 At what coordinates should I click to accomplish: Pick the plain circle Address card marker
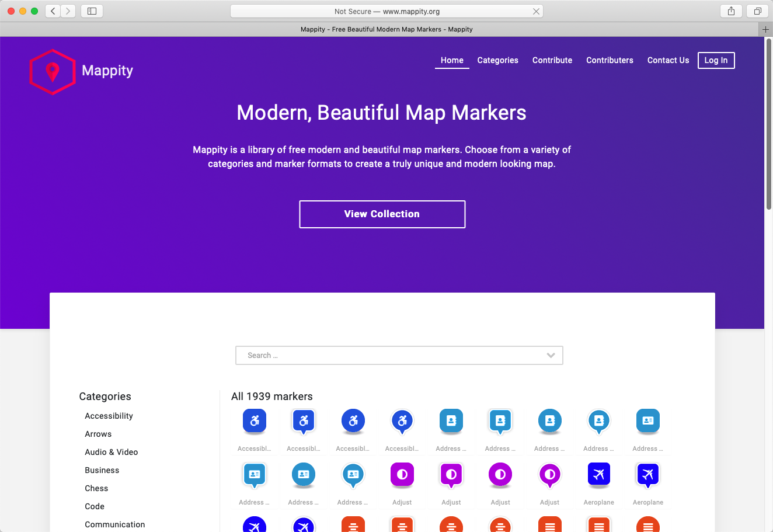(x=303, y=475)
